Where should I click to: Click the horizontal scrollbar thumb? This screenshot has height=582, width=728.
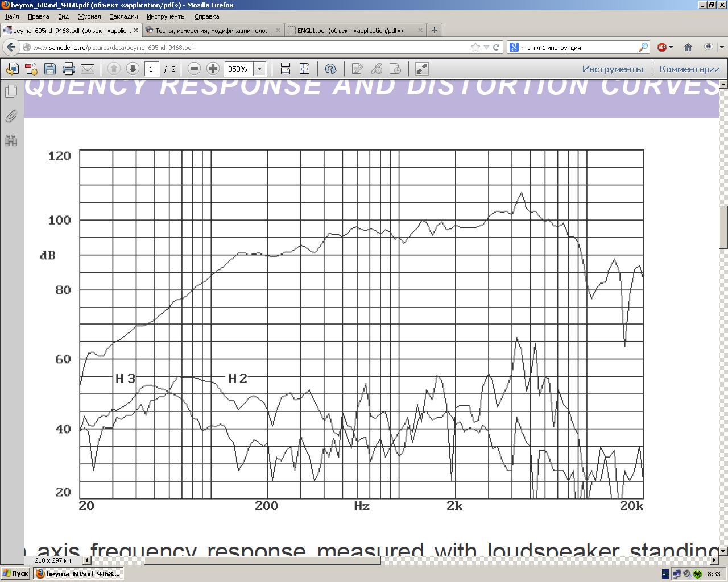click(262, 560)
